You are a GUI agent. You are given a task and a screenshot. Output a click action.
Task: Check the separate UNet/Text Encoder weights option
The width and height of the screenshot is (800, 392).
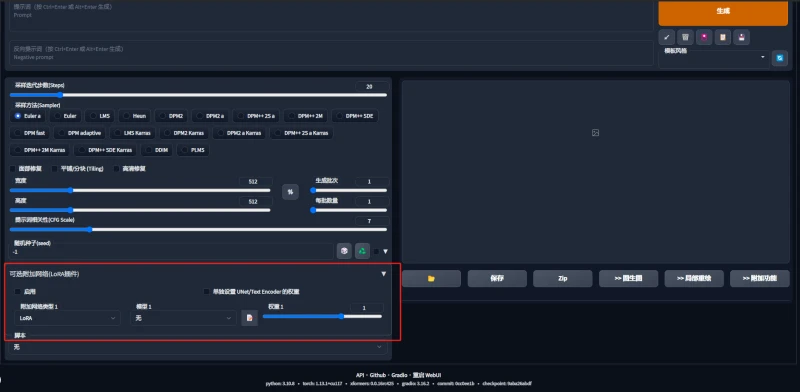[x=207, y=291]
